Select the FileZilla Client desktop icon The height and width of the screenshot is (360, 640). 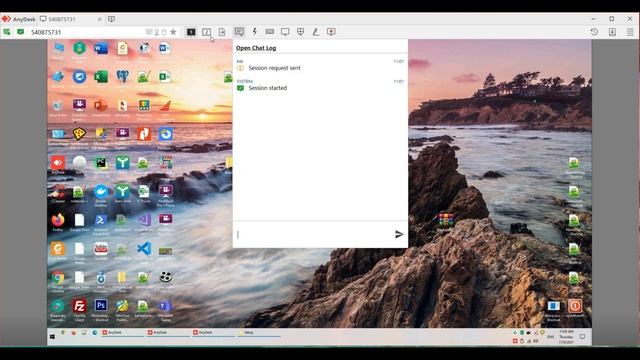click(79, 309)
